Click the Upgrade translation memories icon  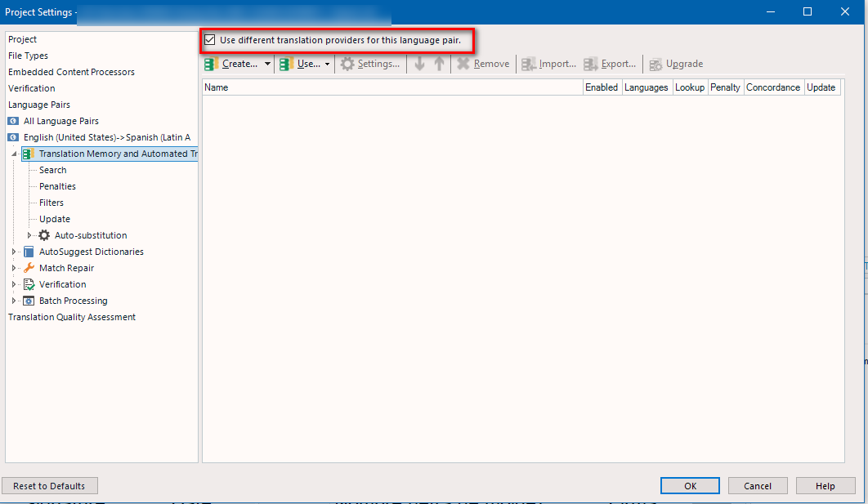655,64
